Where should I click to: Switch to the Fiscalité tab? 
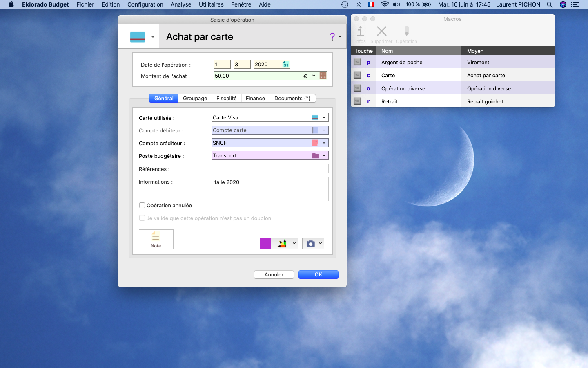(226, 98)
